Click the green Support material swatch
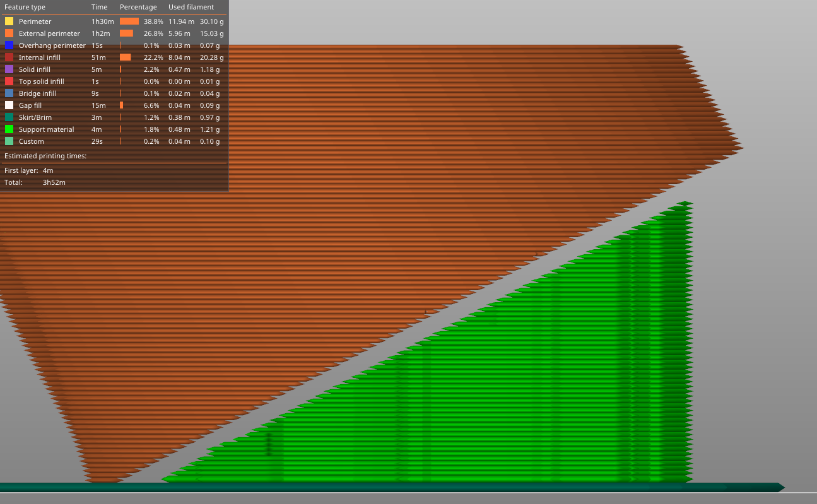This screenshot has height=504, width=817. click(x=9, y=129)
